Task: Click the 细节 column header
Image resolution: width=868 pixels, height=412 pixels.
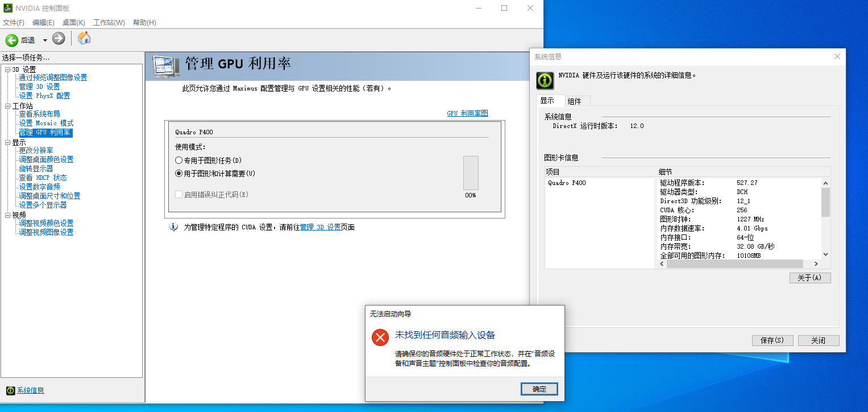Action: pyautogui.click(x=744, y=172)
